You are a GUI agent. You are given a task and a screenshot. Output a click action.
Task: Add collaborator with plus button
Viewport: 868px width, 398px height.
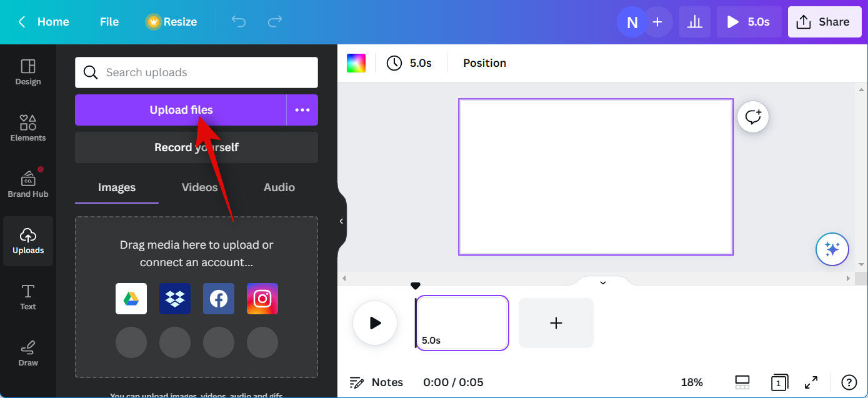tap(657, 22)
